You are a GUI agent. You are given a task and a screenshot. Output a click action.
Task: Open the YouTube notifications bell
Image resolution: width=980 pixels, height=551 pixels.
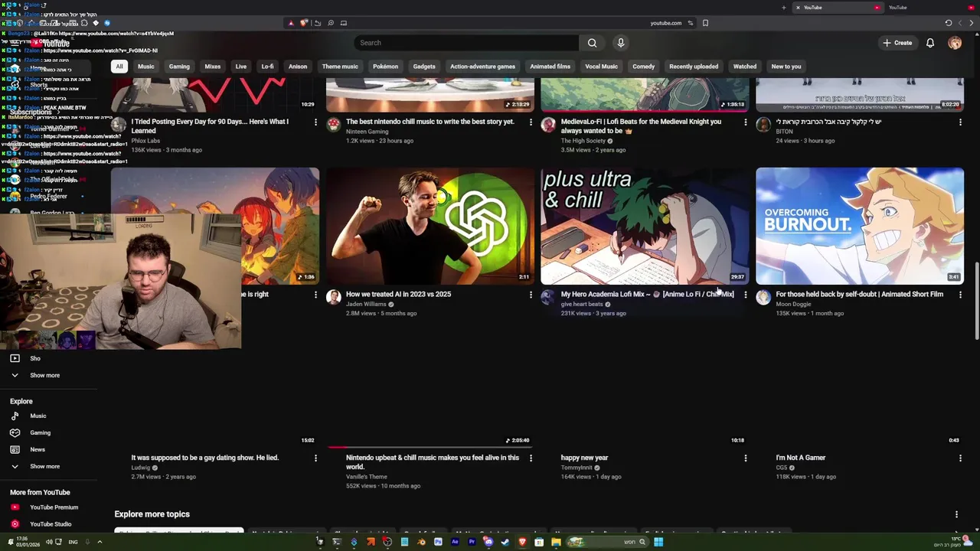[x=930, y=43]
